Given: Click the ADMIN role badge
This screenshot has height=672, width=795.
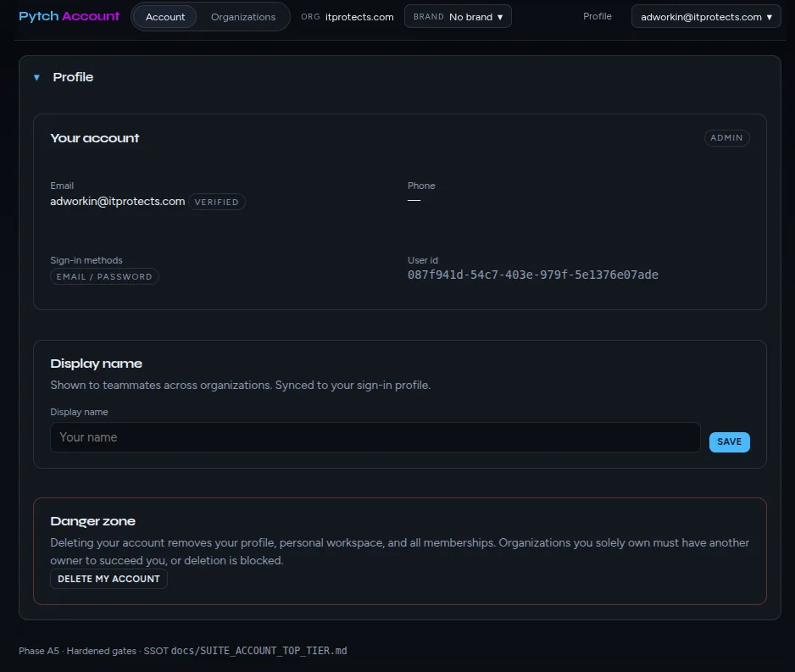Looking at the screenshot, I should 726,138.
